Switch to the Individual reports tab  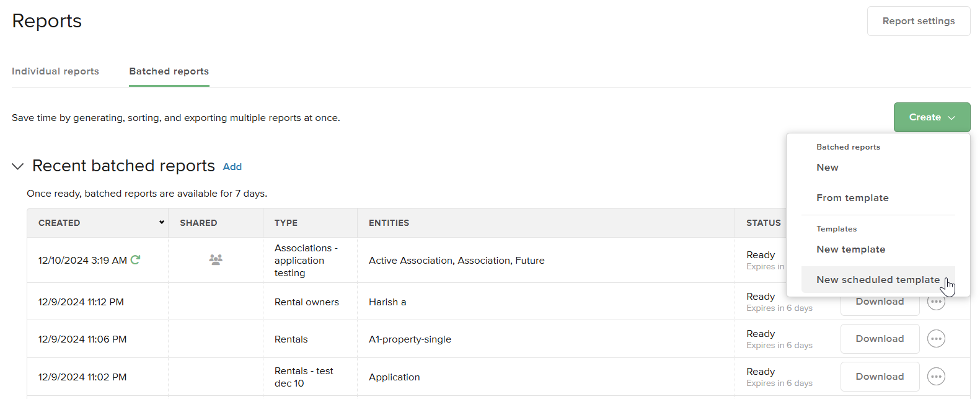coord(55,71)
